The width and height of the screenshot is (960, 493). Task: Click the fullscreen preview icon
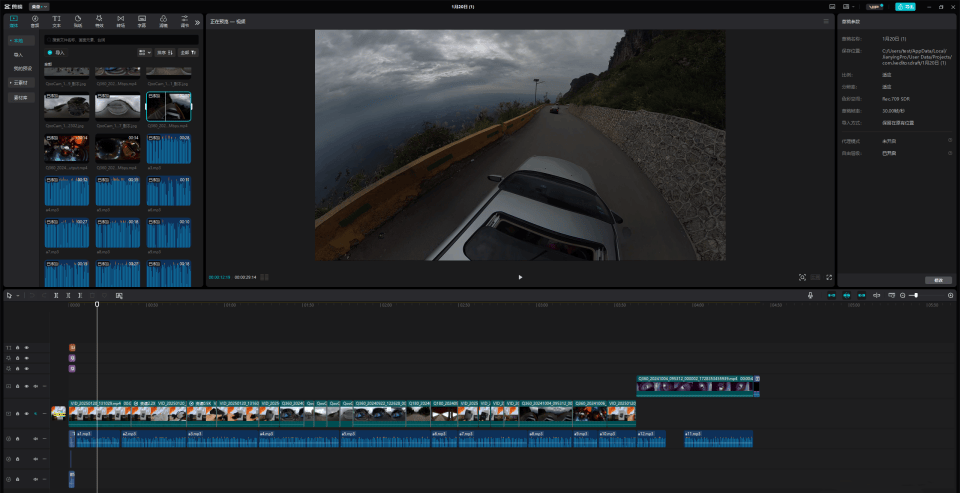(x=829, y=277)
